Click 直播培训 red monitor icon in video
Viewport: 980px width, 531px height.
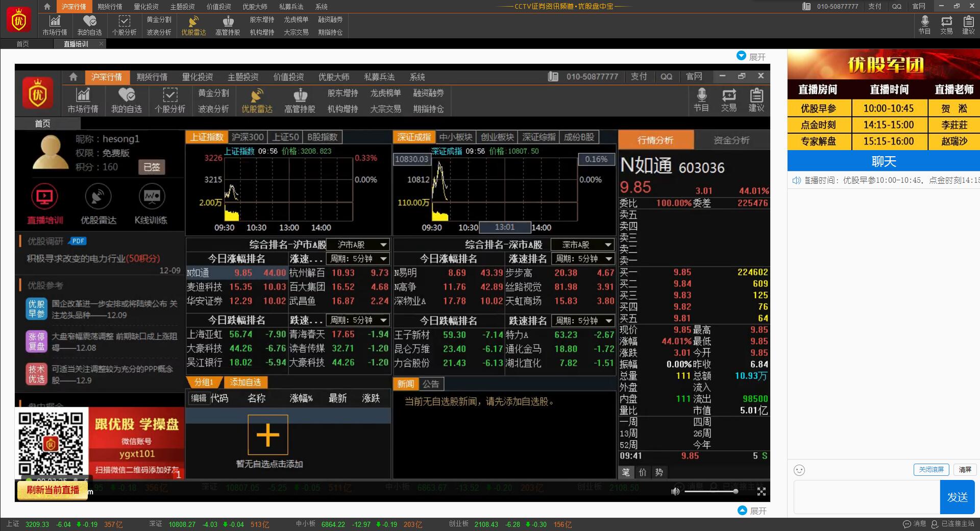(45, 197)
